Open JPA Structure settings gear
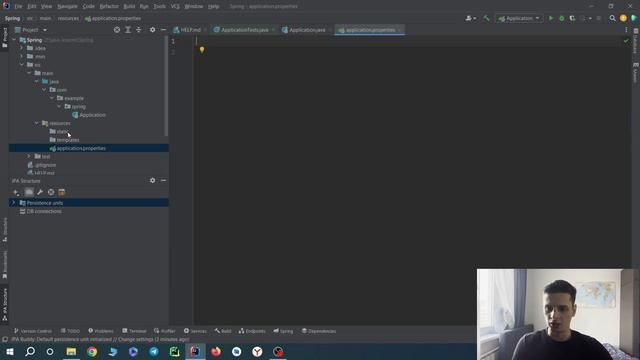 coord(152,180)
